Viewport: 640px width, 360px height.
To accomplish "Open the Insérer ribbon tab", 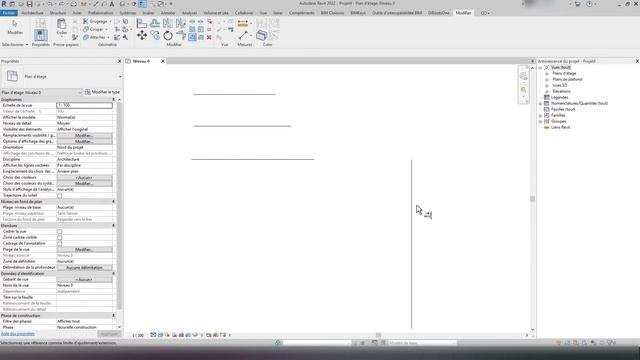I will [149, 13].
